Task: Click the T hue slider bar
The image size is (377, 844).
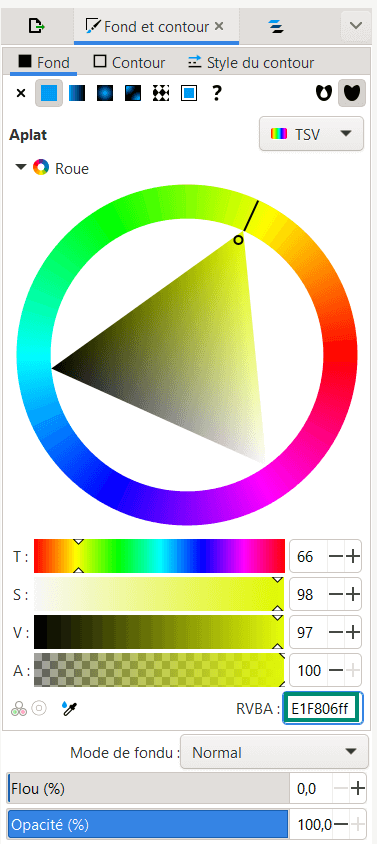Action: pyautogui.click(x=159, y=556)
